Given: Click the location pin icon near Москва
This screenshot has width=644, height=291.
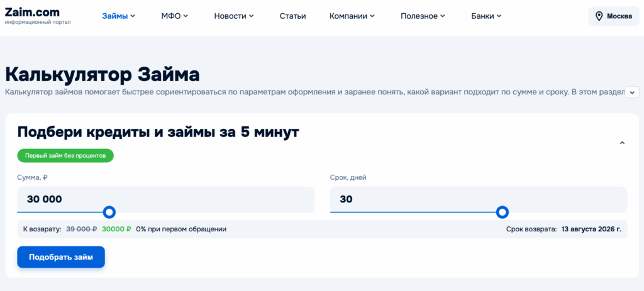Looking at the screenshot, I should tap(599, 16).
